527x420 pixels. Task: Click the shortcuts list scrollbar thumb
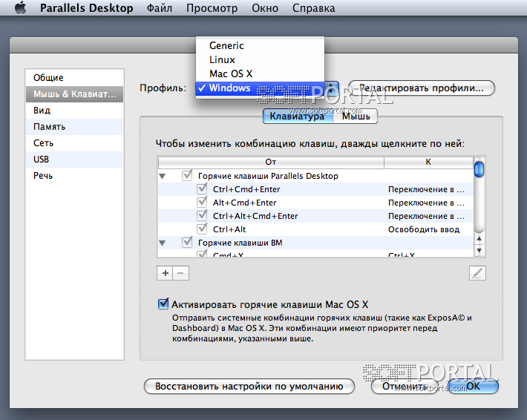[x=479, y=169]
